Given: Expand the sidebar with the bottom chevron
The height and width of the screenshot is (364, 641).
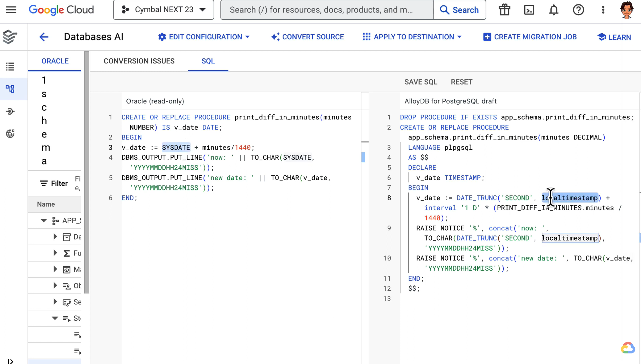Looking at the screenshot, I should [10, 361].
